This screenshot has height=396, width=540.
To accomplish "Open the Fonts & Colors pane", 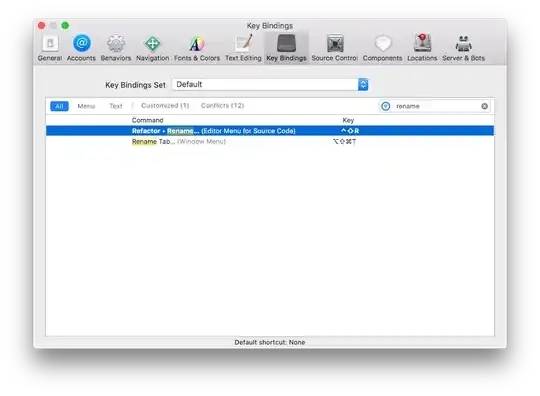I will click(197, 48).
